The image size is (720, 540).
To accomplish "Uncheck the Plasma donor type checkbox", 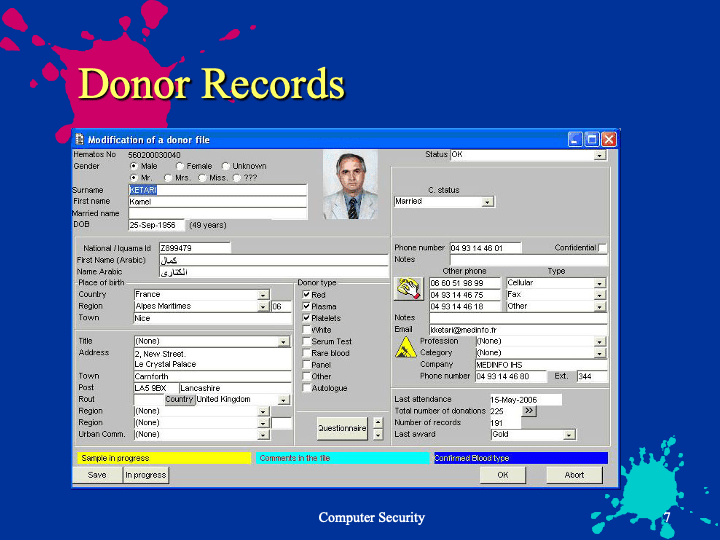I will (307, 306).
